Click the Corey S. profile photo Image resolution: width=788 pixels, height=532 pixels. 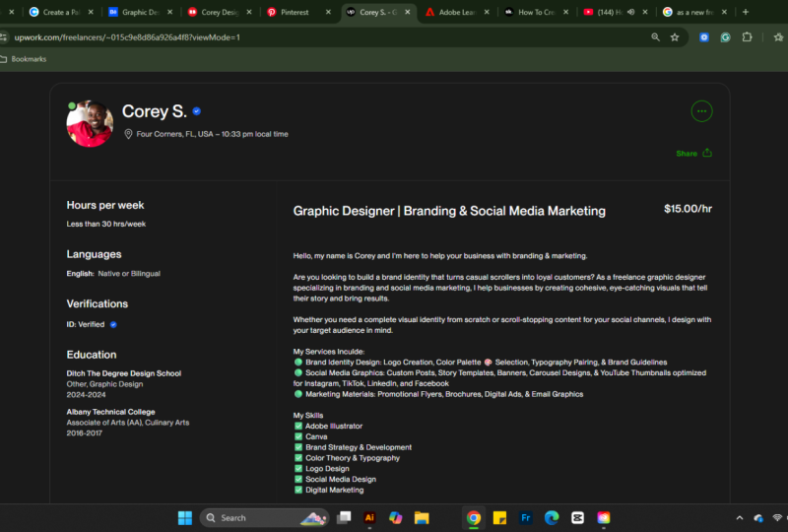[90, 124]
